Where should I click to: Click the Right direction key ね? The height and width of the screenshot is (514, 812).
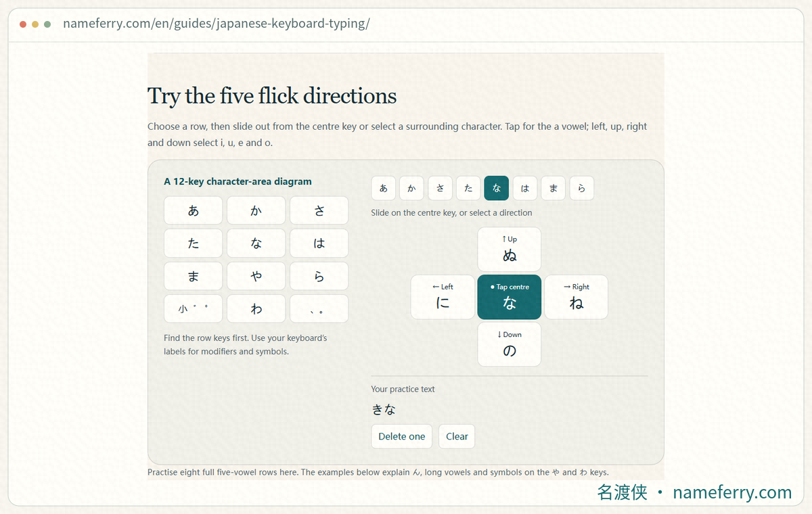[577, 297]
